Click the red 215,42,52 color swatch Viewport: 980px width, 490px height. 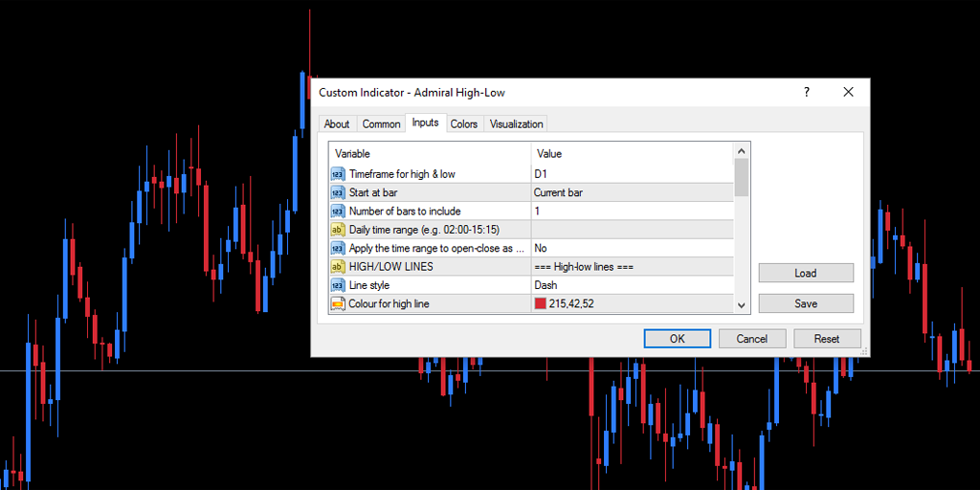click(541, 304)
